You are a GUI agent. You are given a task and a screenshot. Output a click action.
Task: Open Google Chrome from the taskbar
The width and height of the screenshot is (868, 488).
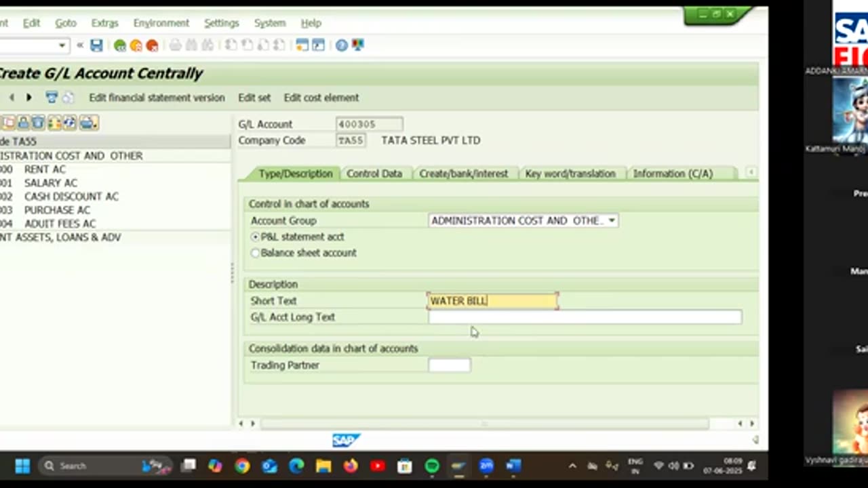[x=242, y=466]
